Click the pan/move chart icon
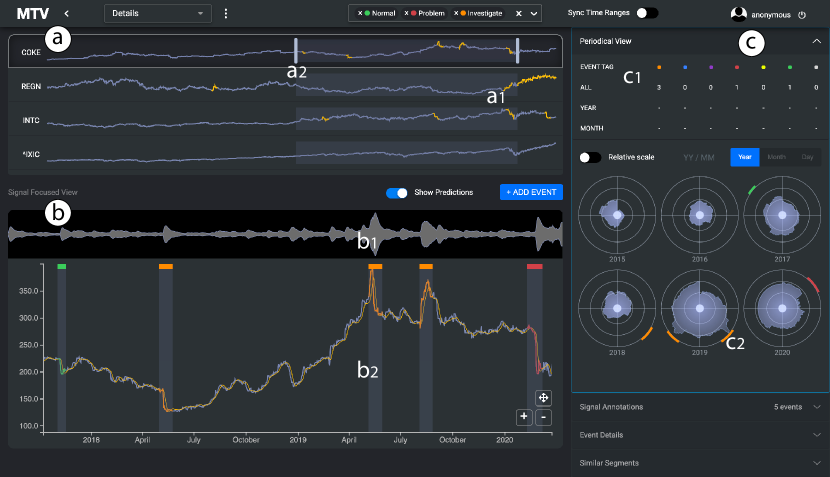The image size is (830, 477). [x=542, y=397]
